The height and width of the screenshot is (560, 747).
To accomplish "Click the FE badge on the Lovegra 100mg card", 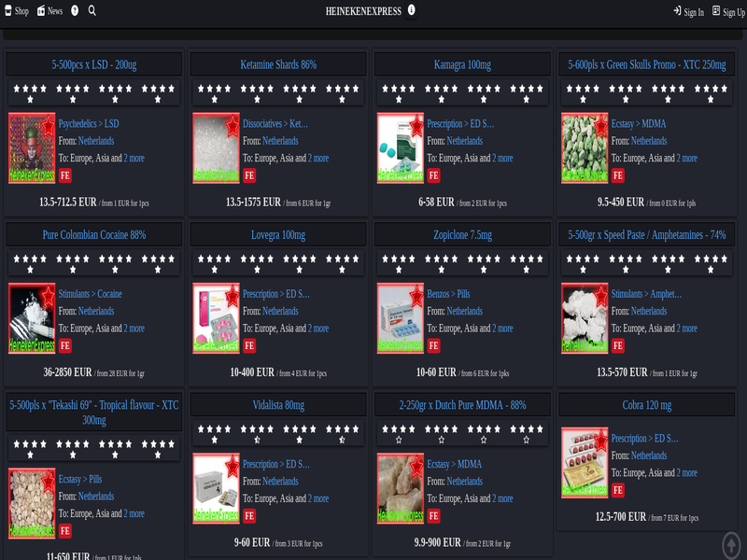I will point(249,345).
